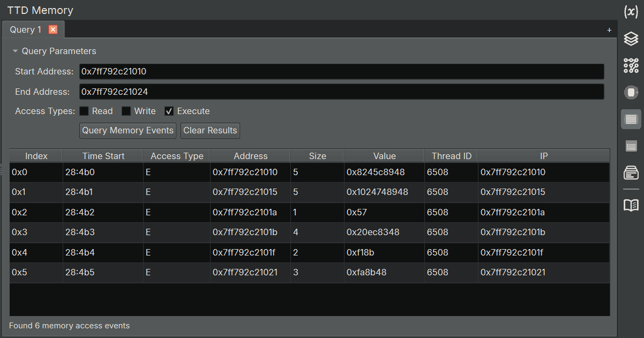Open the stacked layers sidebar icon
Image resolution: width=644 pixels, height=338 pixels.
coord(631,39)
